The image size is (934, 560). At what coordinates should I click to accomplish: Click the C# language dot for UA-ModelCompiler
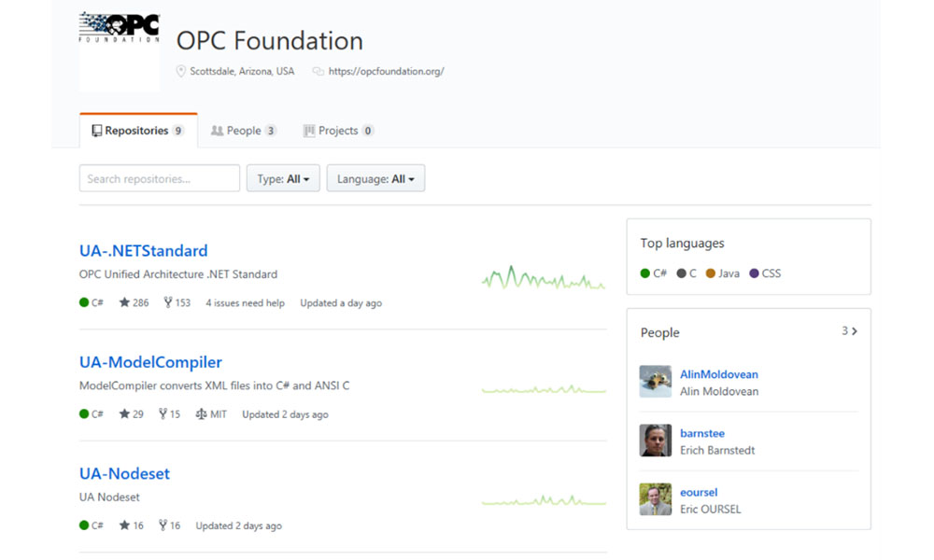(x=84, y=413)
